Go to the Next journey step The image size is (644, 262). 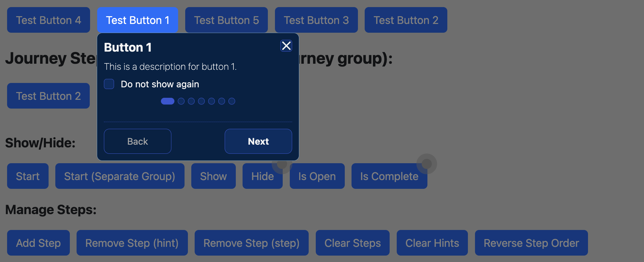click(258, 141)
